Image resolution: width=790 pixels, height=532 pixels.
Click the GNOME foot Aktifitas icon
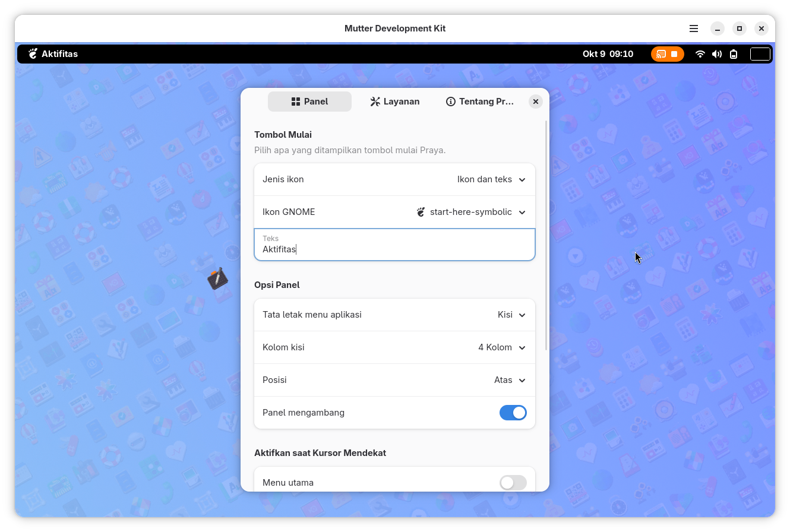[33, 54]
